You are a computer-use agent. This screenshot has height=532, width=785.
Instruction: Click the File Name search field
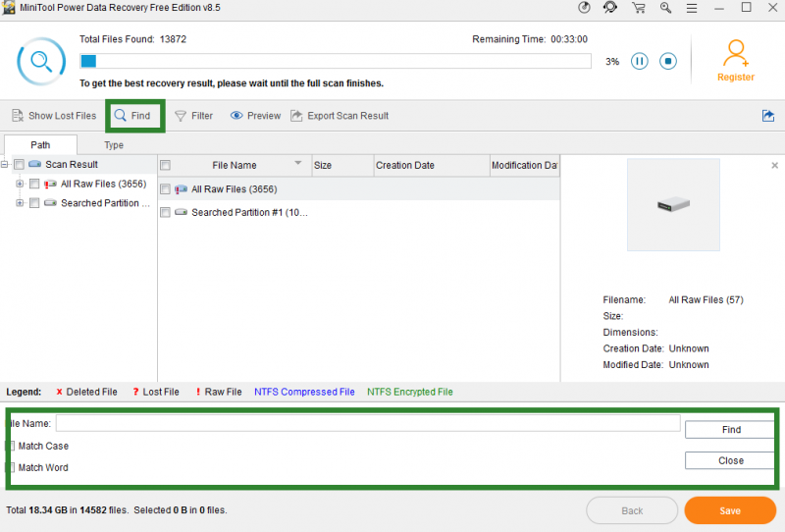click(x=368, y=423)
